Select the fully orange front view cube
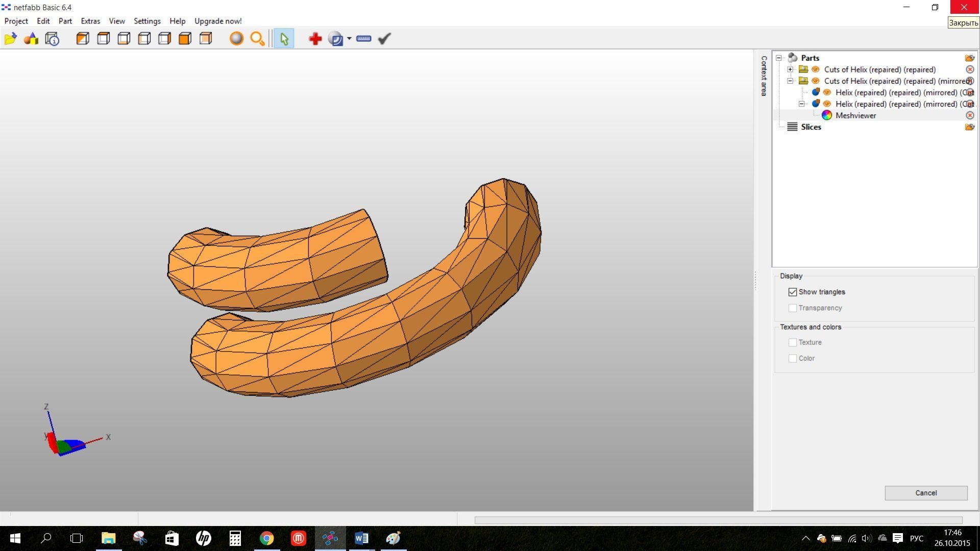The width and height of the screenshot is (980, 551). 185,39
